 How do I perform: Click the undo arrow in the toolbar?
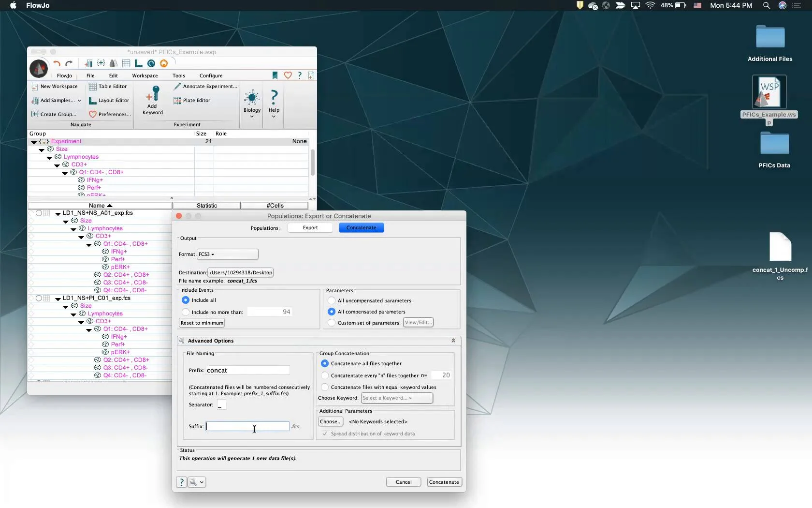[57, 63]
